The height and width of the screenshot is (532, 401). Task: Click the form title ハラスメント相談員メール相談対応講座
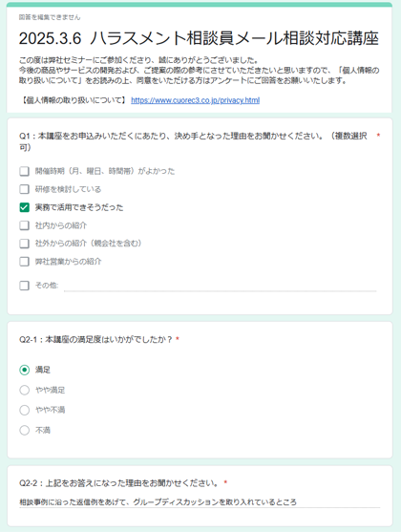point(199,38)
